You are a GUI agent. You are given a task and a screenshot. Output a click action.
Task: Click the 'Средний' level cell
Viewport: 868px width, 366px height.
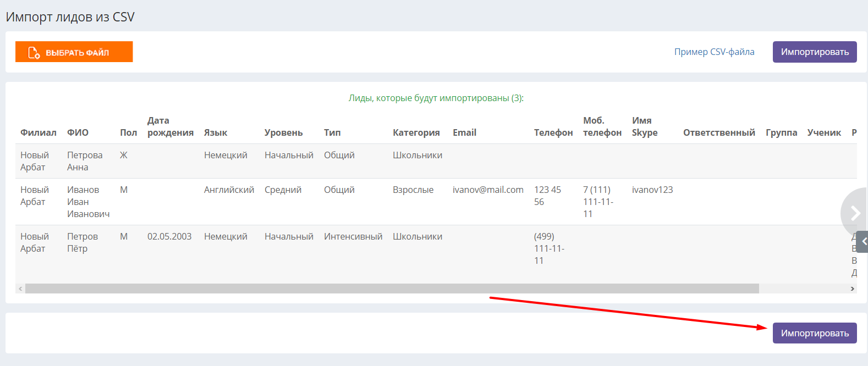point(283,190)
